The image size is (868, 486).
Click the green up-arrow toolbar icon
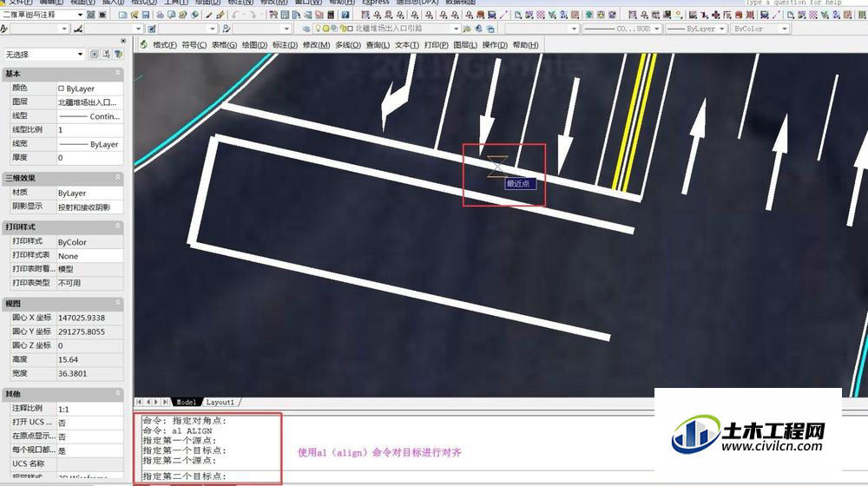(589, 15)
